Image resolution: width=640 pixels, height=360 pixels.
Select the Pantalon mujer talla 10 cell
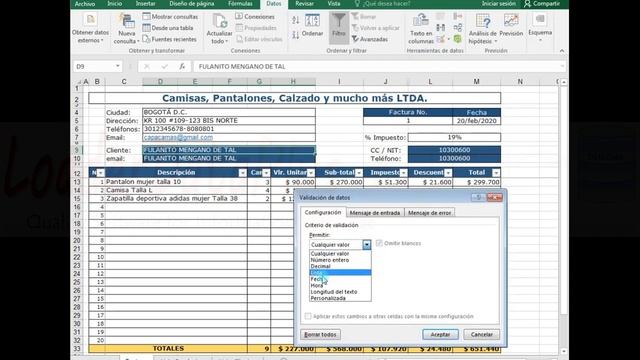click(176, 182)
